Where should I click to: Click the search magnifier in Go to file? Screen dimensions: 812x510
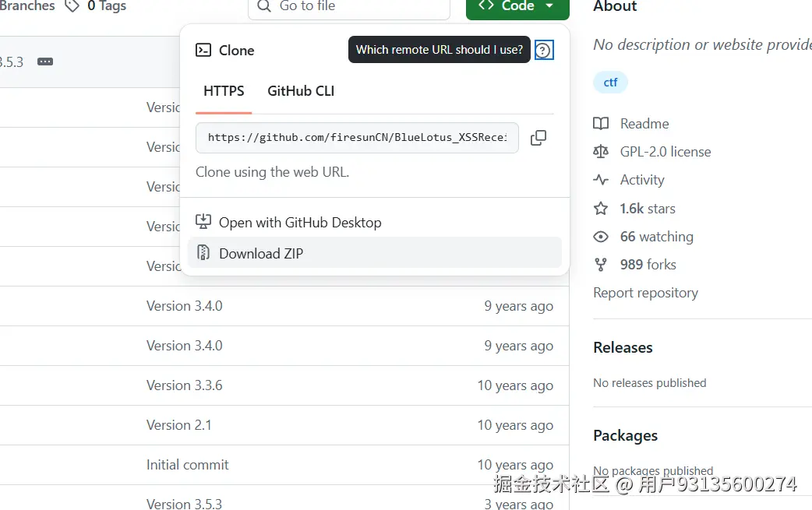[x=264, y=6]
